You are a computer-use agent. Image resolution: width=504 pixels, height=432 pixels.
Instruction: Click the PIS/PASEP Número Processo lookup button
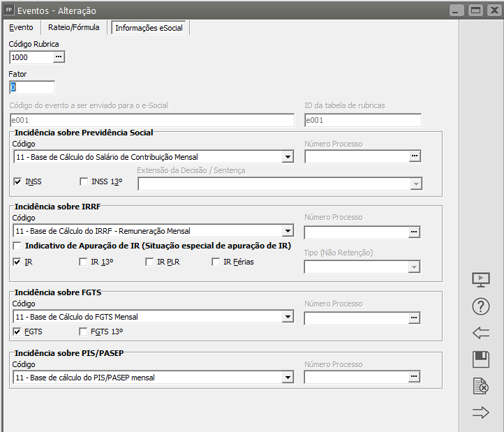(x=415, y=378)
